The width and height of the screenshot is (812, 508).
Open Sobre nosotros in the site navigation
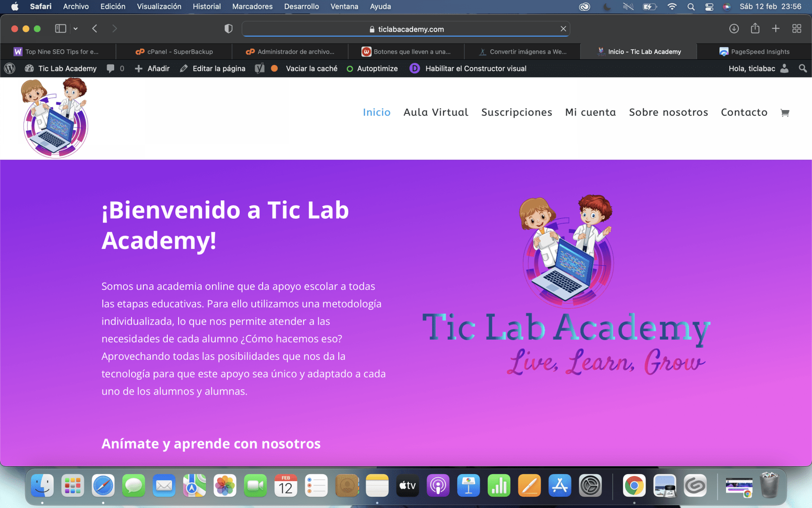coord(669,112)
